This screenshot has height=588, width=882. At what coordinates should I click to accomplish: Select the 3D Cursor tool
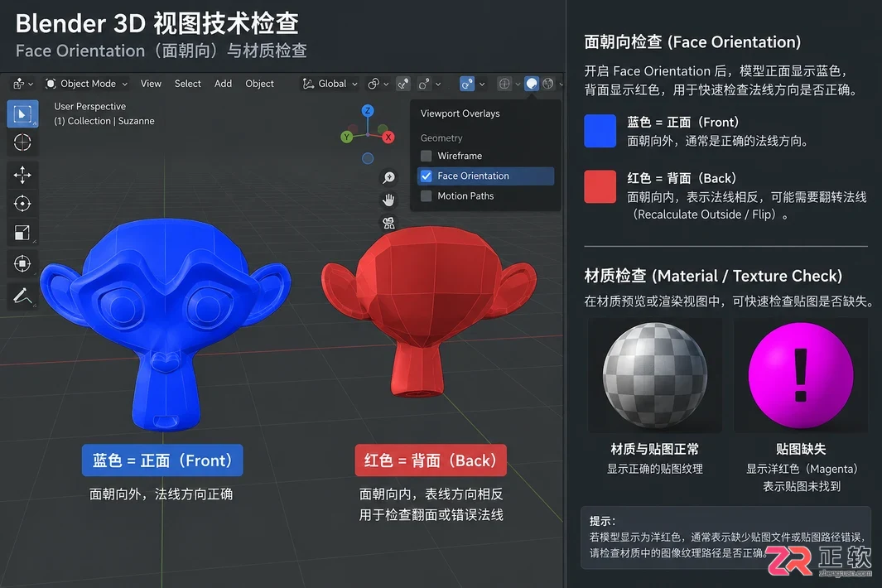(22, 142)
